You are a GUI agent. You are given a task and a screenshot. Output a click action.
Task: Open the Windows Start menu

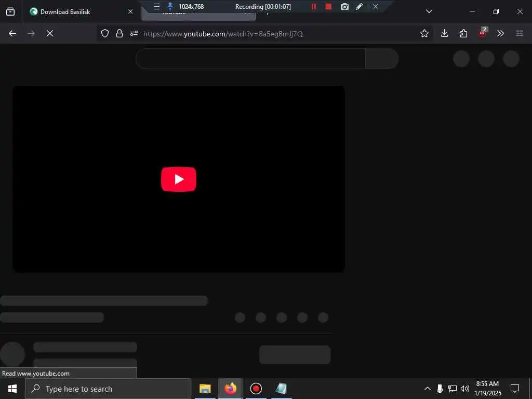point(12,389)
